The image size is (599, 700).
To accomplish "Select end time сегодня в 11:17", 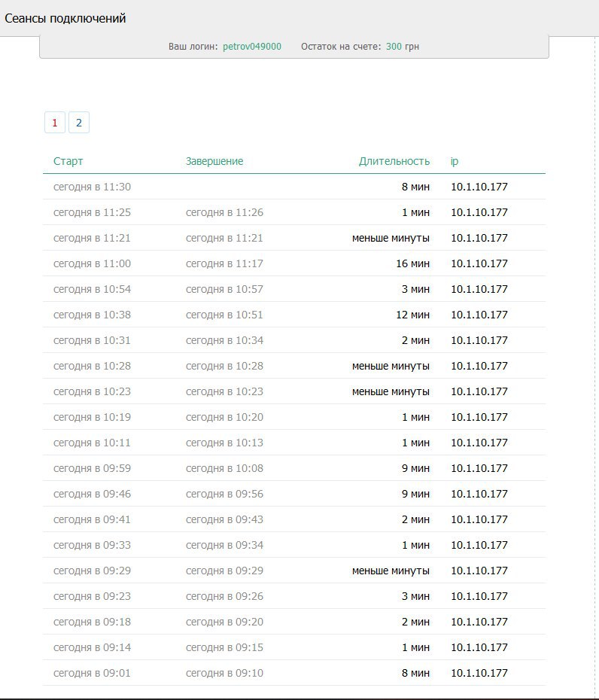I will (x=224, y=264).
